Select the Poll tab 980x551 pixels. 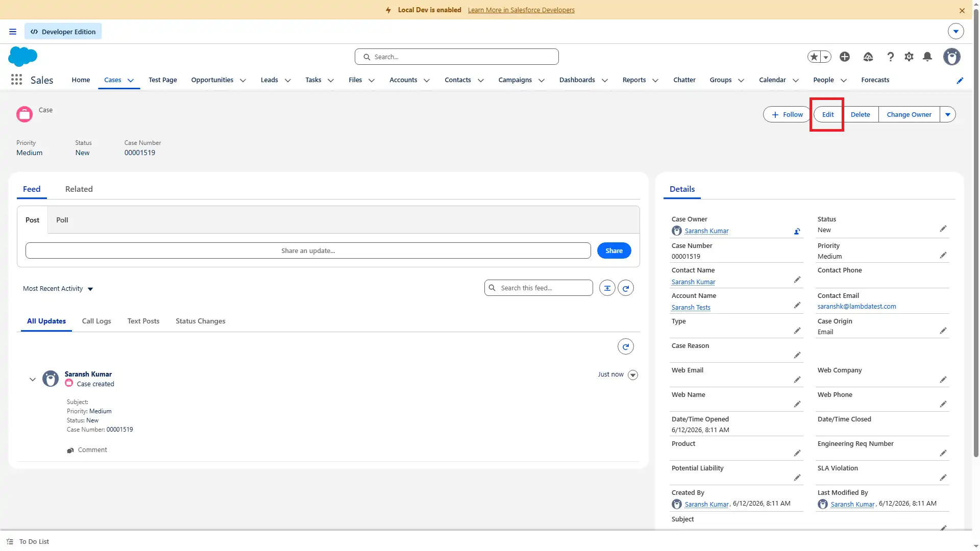pos(62,220)
